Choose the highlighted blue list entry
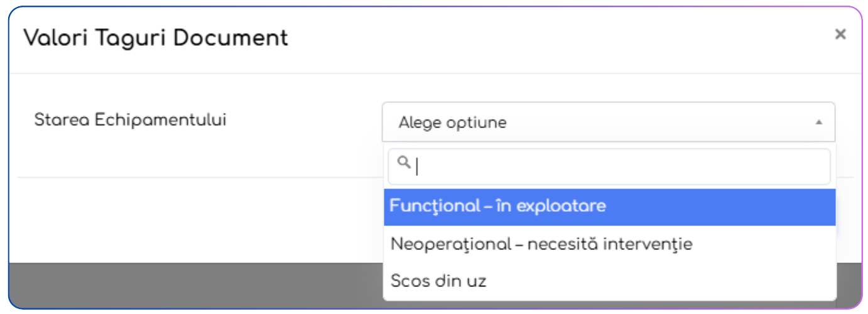The image size is (868, 314). click(x=497, y=206)
